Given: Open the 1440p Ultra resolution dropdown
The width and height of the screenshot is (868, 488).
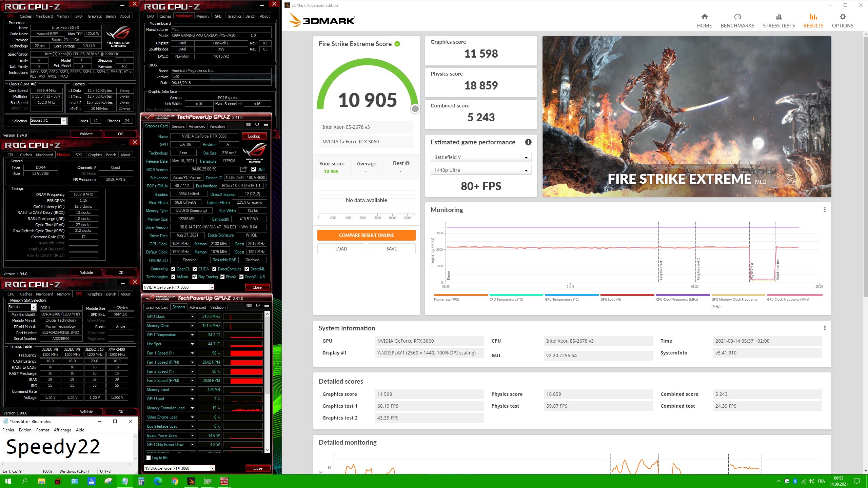Looking at the screenshot, I should point(481,170).
